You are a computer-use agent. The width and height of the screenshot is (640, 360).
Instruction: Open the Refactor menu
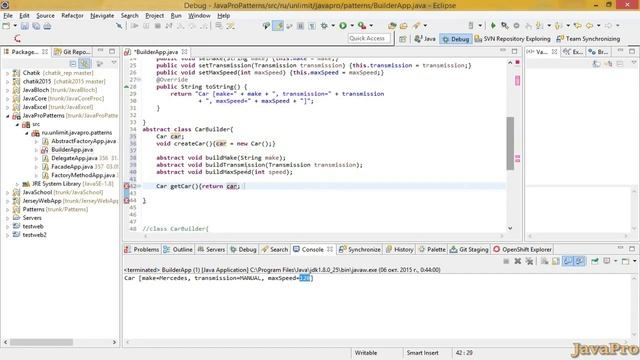72,16
